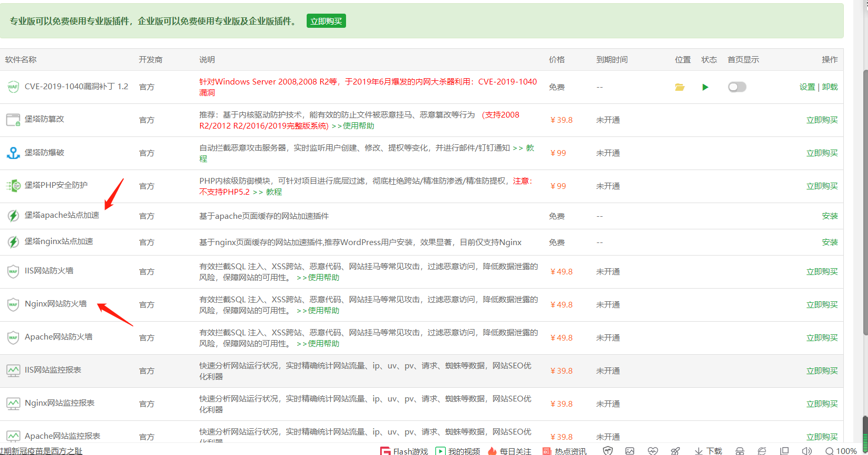Click the 软件名称 column header
Viewport: 868px width, 455px height.
click(21, 60)
